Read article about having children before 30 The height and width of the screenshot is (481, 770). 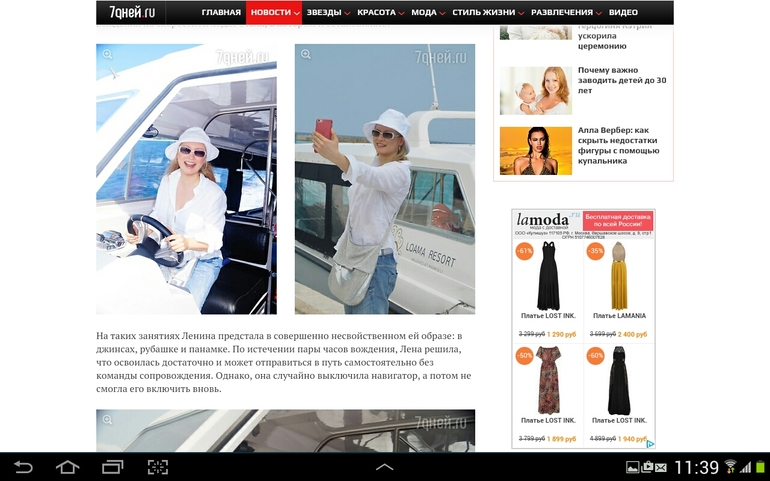[x=621, y=80]
